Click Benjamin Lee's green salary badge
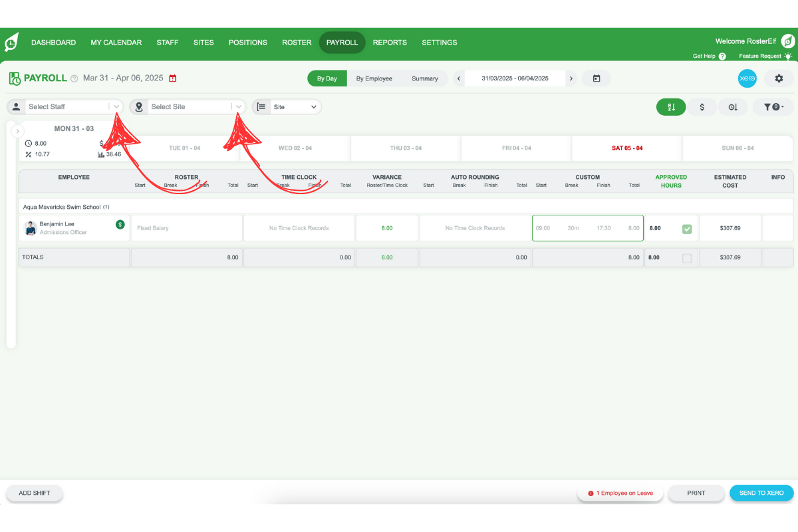Image resolution: width=798 pixels, height=532 pixels. click(x=120, y=224)
